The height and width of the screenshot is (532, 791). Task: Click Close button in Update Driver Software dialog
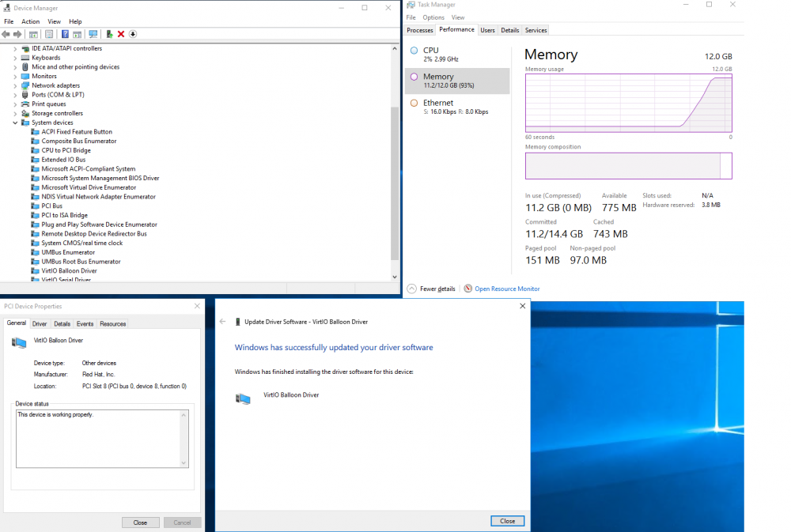click(508, 521)
